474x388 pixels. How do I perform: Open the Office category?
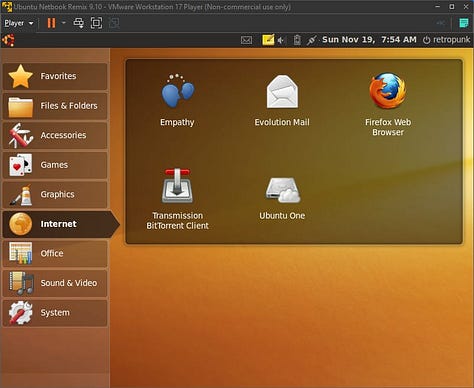click(55, 254)
